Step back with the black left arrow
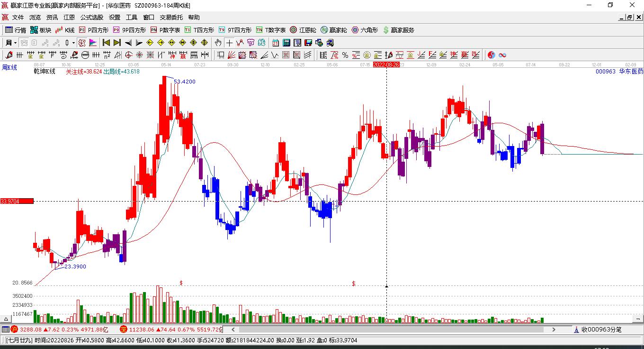The width and height of the screenshot is (644, 349). click(x=128, y=43)
